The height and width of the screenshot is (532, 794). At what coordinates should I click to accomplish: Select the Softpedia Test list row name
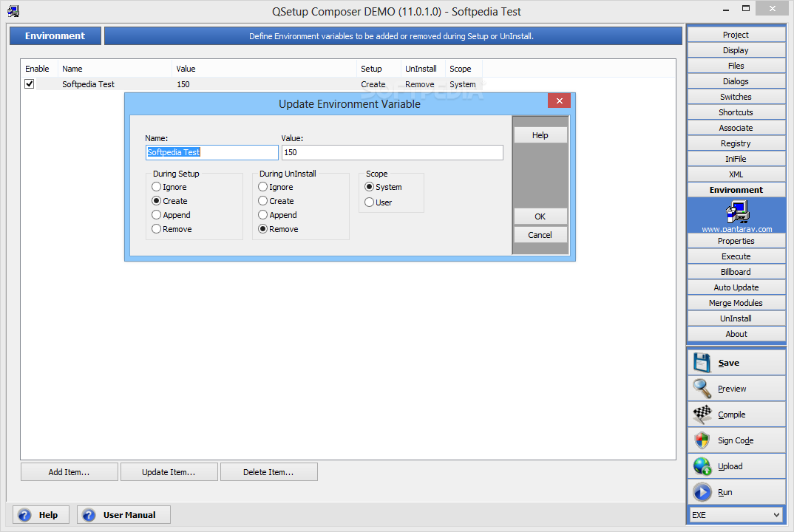pyautogui.click(x=88, y=84)
